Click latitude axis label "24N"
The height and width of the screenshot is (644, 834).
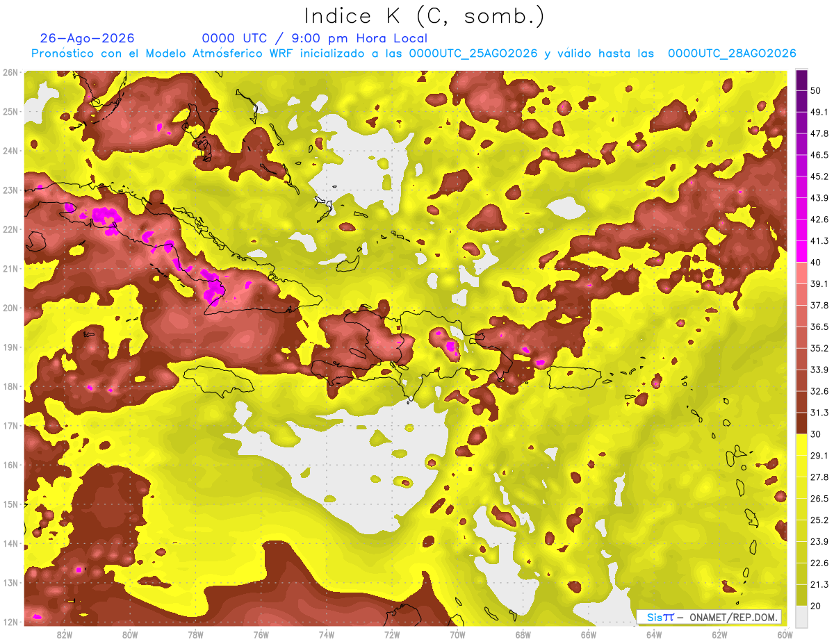click(x=10, y=151)
